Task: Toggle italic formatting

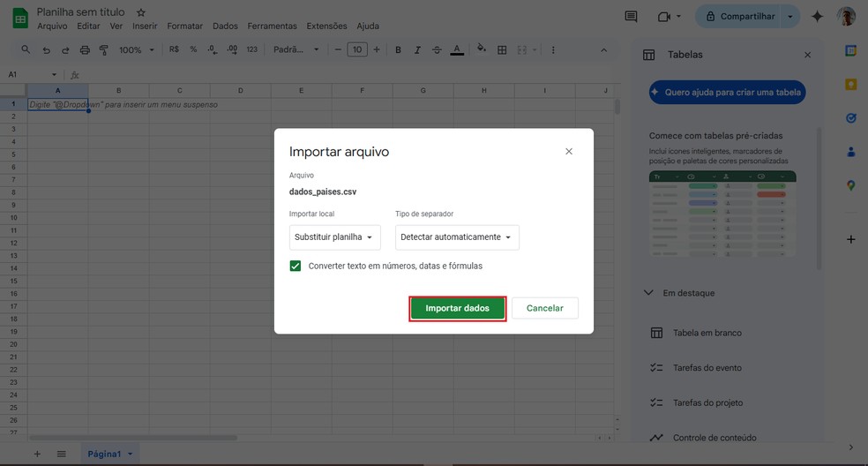Action: coord(417,50)
